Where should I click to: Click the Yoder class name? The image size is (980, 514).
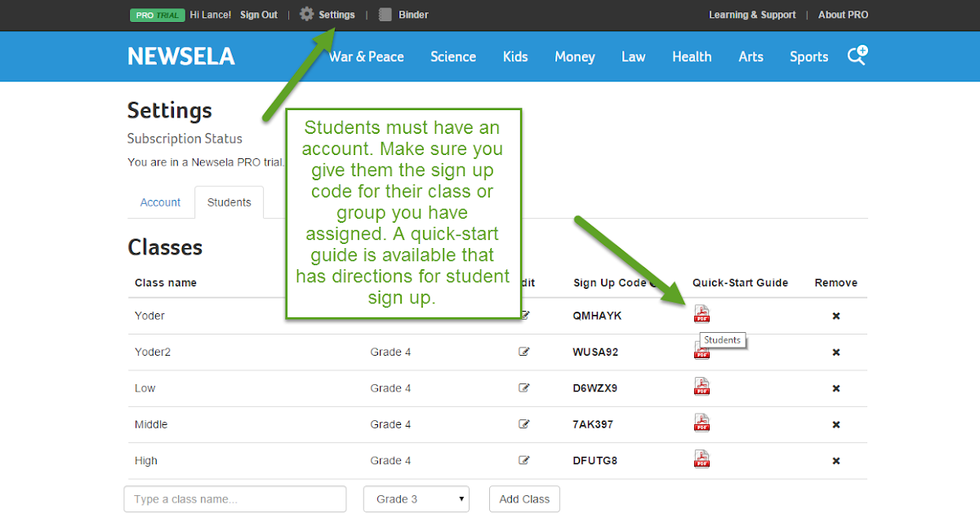pyautogui.click(x=149, y=316)
